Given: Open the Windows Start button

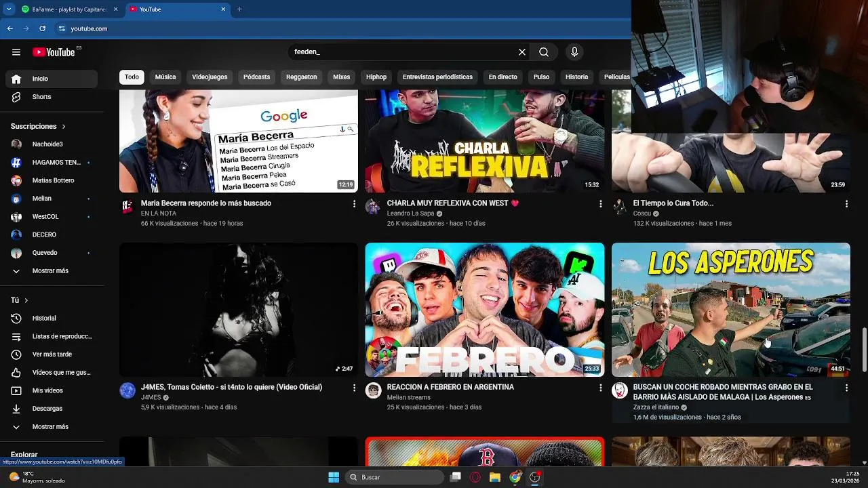Looking at the screenshot, I should (334, 477).
